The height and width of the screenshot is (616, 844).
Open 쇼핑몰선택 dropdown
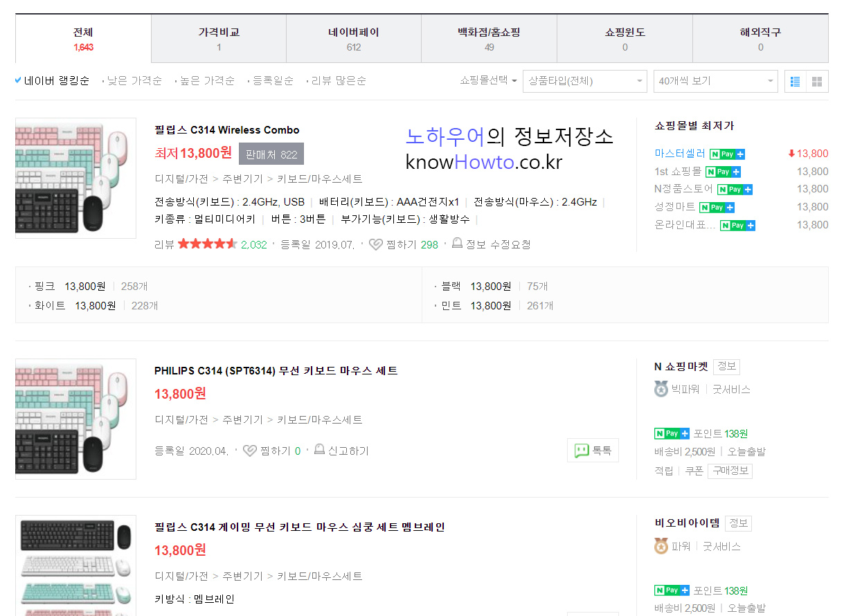pos(488,81)
